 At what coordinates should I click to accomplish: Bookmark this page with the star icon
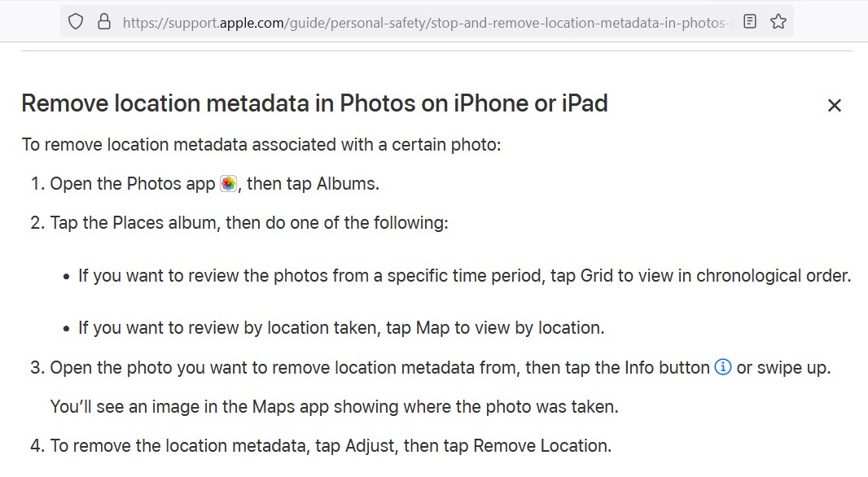[778, 22]
